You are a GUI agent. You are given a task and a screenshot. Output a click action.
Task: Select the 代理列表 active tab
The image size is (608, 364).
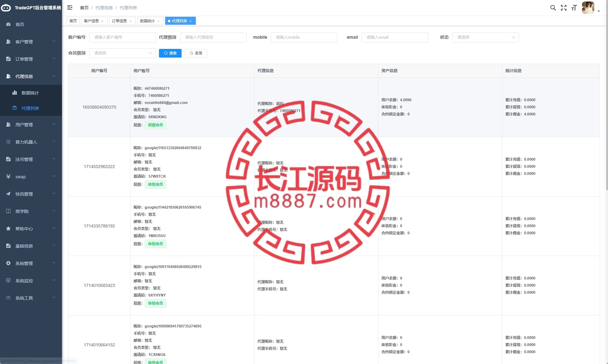point(180,21)
